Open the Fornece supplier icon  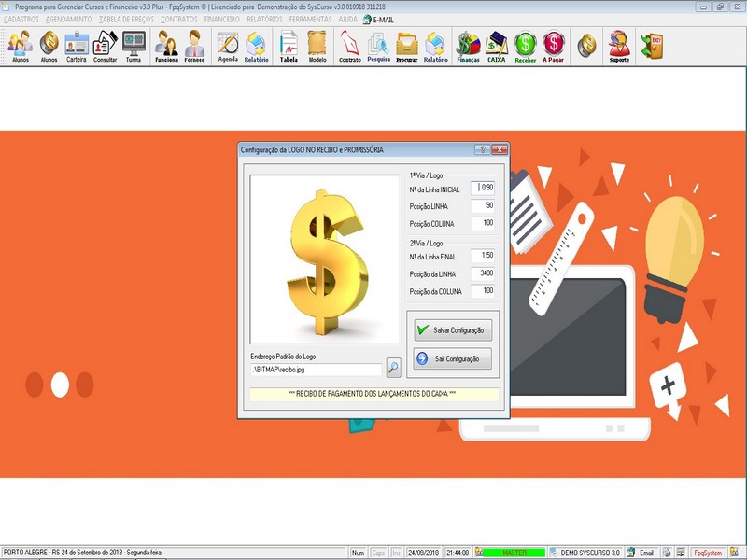click(194, 46)
